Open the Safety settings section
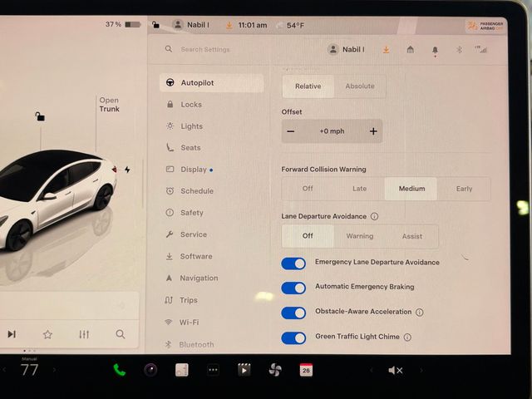The height and width of the screenshot is (399, 532). pos(185,213)
